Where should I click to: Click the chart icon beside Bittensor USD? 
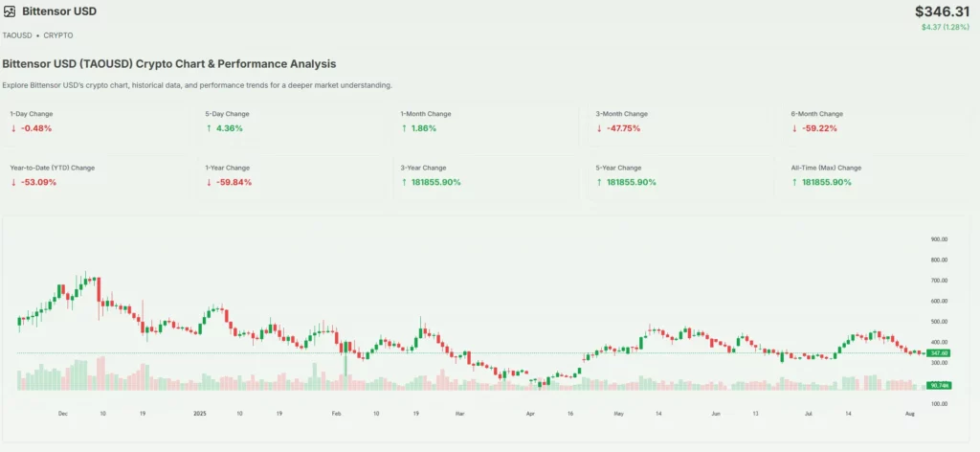10,11
